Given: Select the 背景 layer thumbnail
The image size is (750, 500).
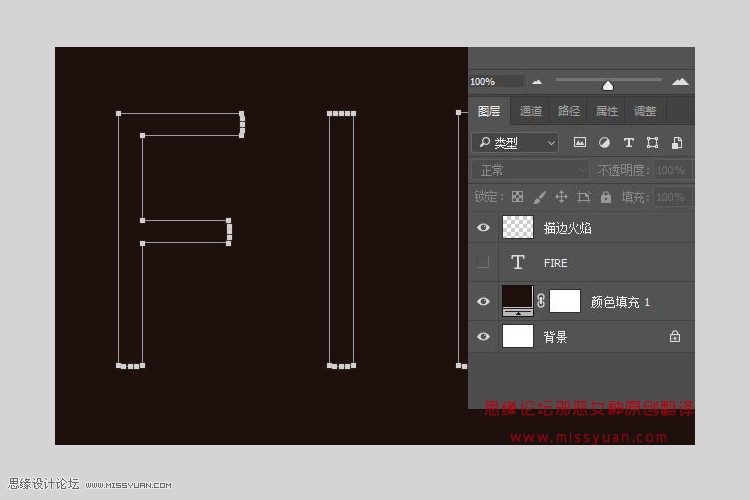Looking at the screenshot, I should [518, 336].
